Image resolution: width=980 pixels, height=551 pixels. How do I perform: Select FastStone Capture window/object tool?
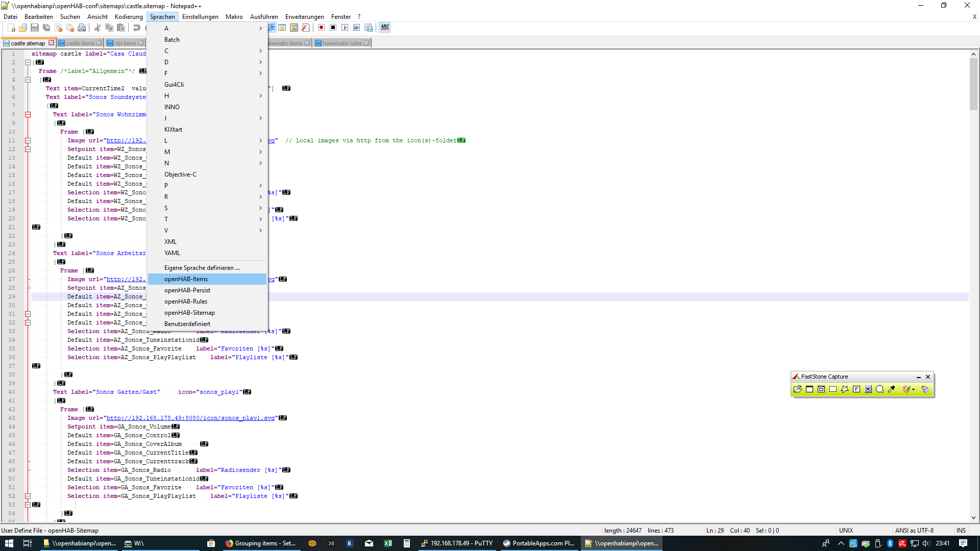821,389
